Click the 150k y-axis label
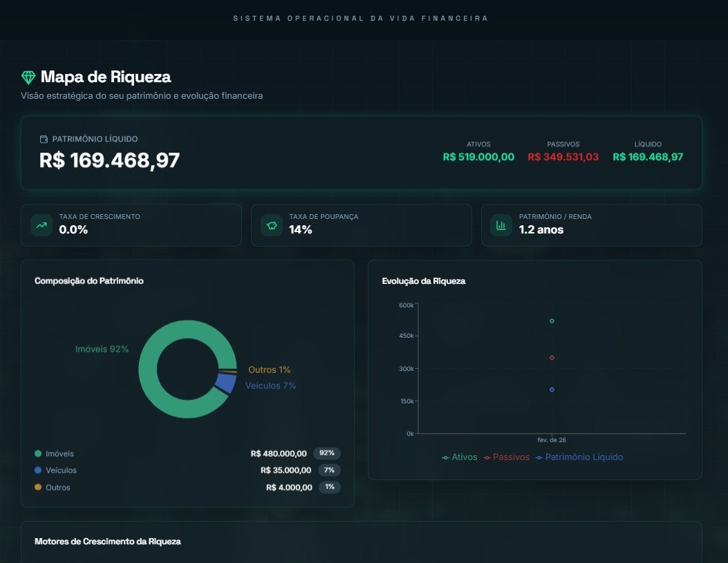Screen dimensions: 728x563 pos(407,401)
